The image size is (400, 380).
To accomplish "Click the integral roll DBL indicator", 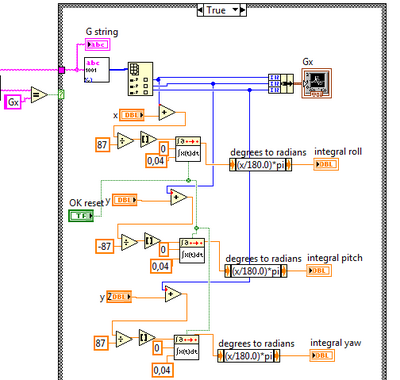I will pyautogui.click(x=326, y=164).
